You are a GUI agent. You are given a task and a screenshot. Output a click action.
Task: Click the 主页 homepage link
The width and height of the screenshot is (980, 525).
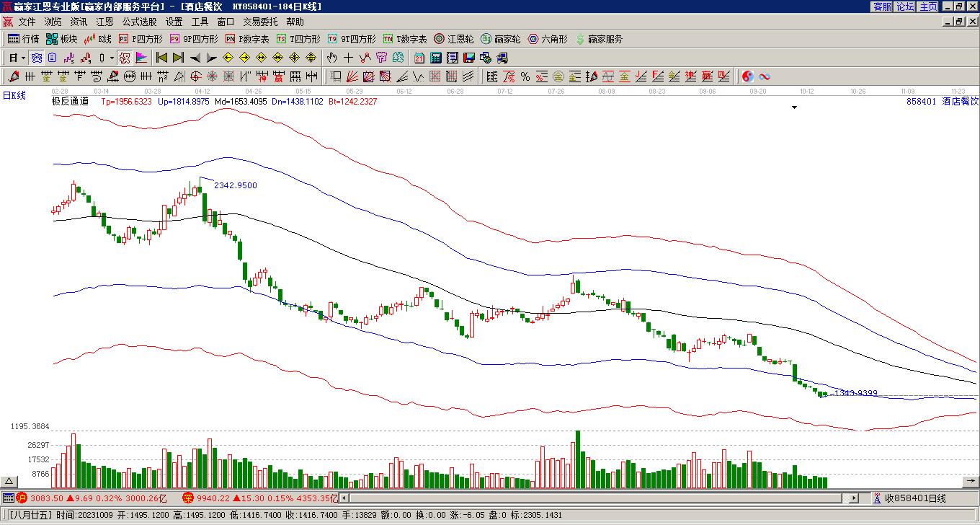pos(929,6)
